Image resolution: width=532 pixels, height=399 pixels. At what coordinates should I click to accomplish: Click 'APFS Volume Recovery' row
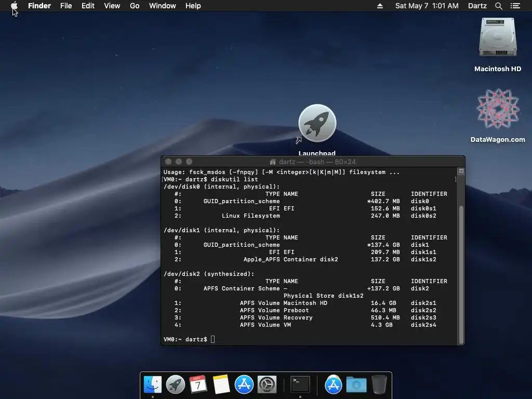pyautogui.click(x=305, y=317)
